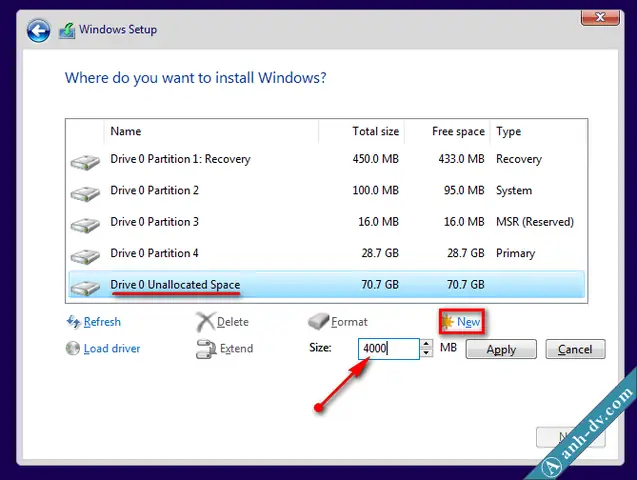The height and width of the screenshot is (480, 637).
Task: Sort by Free space column header
Action: (447, 131)
